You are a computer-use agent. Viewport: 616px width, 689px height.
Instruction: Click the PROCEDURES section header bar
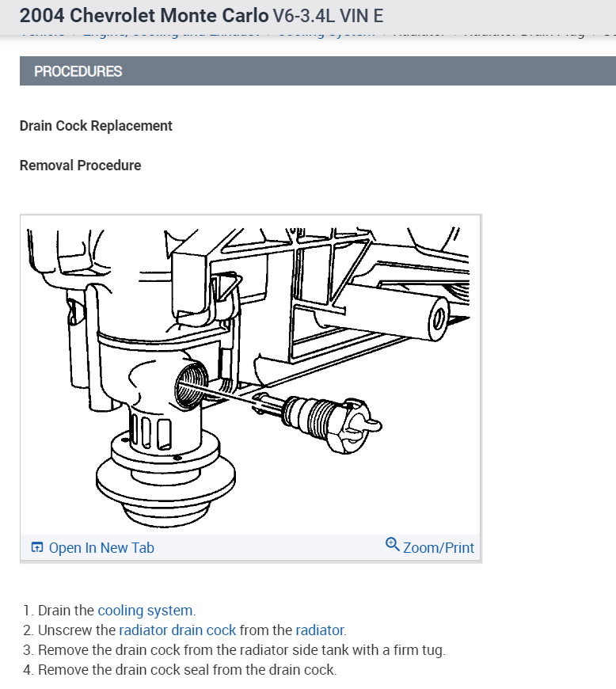(x=318, y=71)
